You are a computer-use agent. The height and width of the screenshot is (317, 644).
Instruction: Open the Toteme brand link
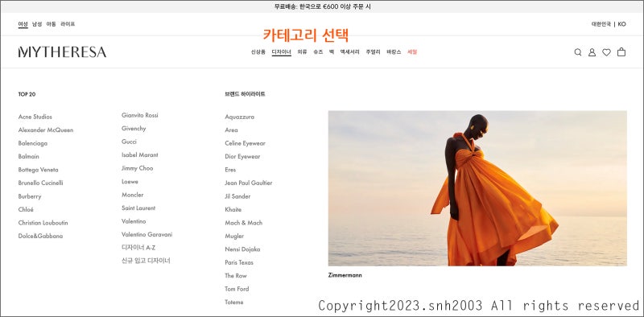coord(234,303)
